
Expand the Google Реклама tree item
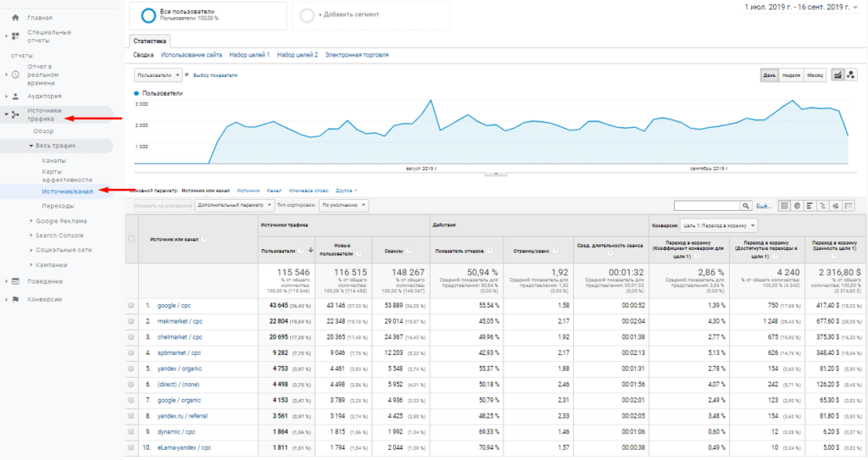click(x=61, y=221)
